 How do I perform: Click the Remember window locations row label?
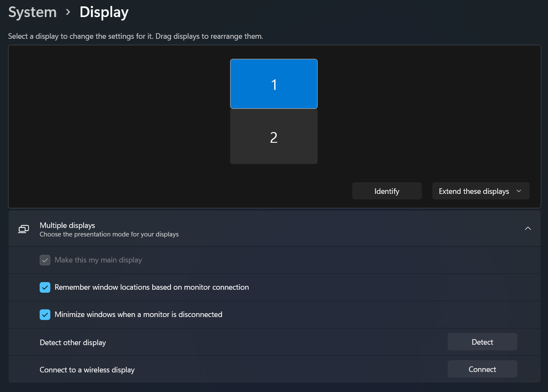pos(151,287)
